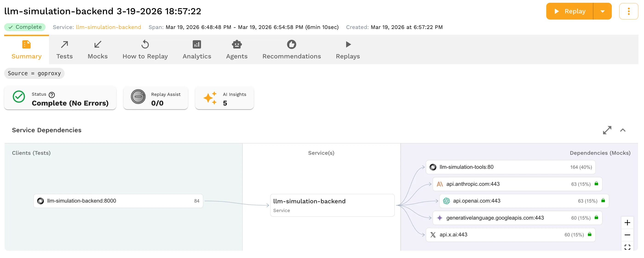Click the Recommendations thumbs-up icon

[291, 44]
